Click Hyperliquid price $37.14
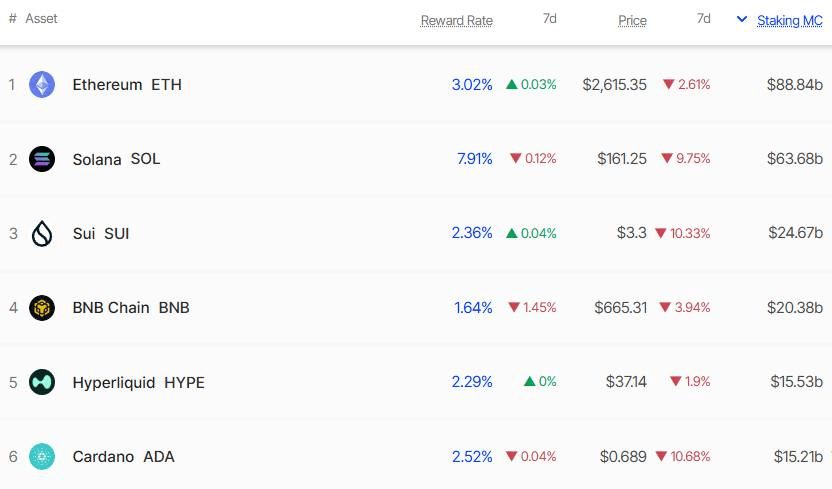This screenshot has height=489, width=832. [x=626, y=381]
